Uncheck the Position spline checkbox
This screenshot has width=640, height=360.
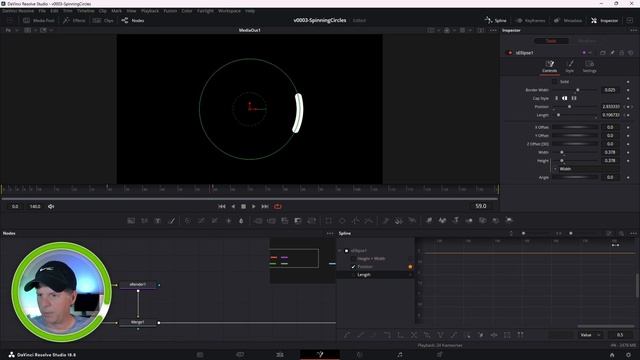353,267
